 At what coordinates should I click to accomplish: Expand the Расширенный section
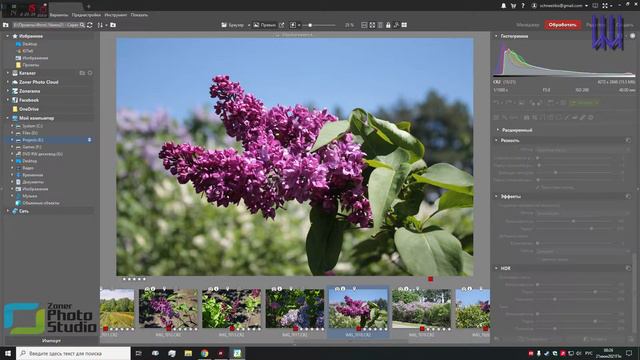498,130
